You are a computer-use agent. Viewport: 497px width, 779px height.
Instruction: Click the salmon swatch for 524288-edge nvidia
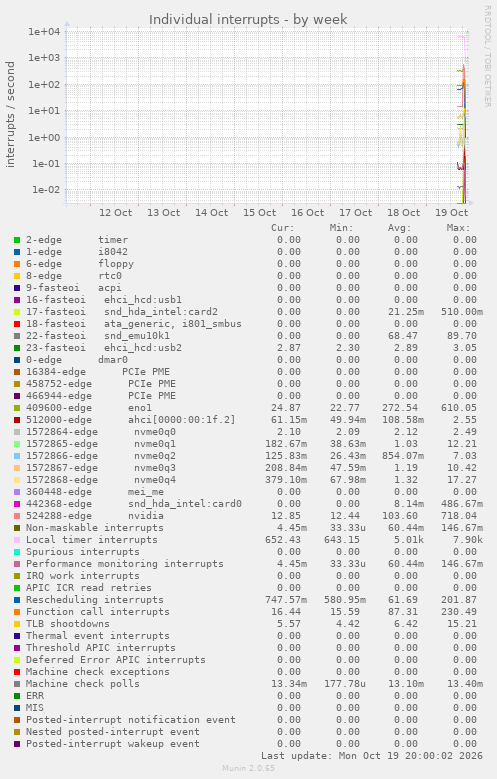pyautogui.click(x=17, y=516)
